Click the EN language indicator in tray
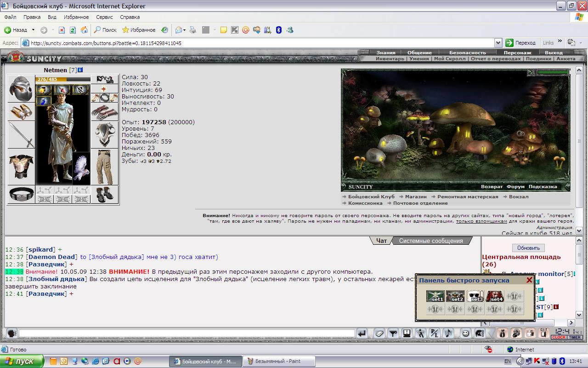This screenshot has height=368, width=588. [508, 361]
